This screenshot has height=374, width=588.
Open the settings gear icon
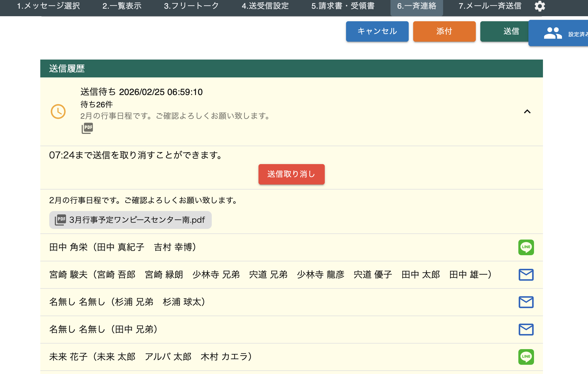pos(540,6)
